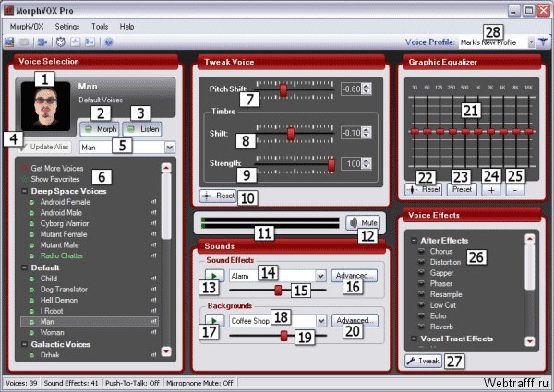Screen dimensions: 554x392
Task: Click the stopwatch icon in the toolbar
Action: [x=61, y=42]
